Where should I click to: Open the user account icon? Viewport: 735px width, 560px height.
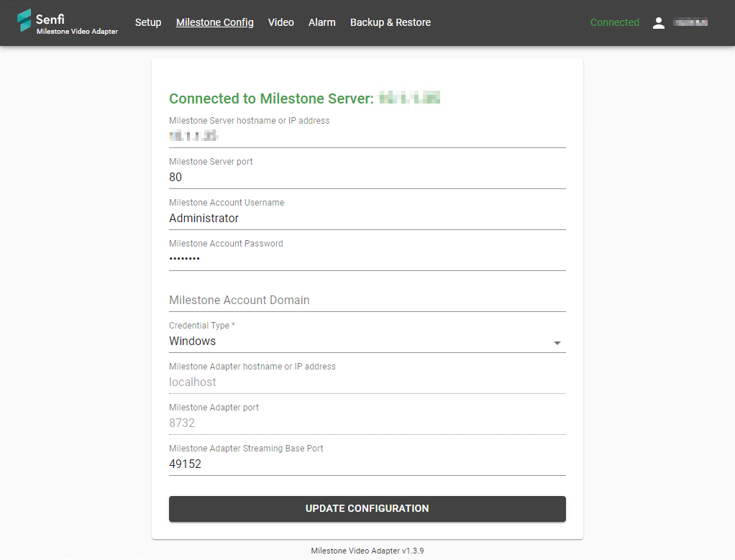click(x=659, y=22)
